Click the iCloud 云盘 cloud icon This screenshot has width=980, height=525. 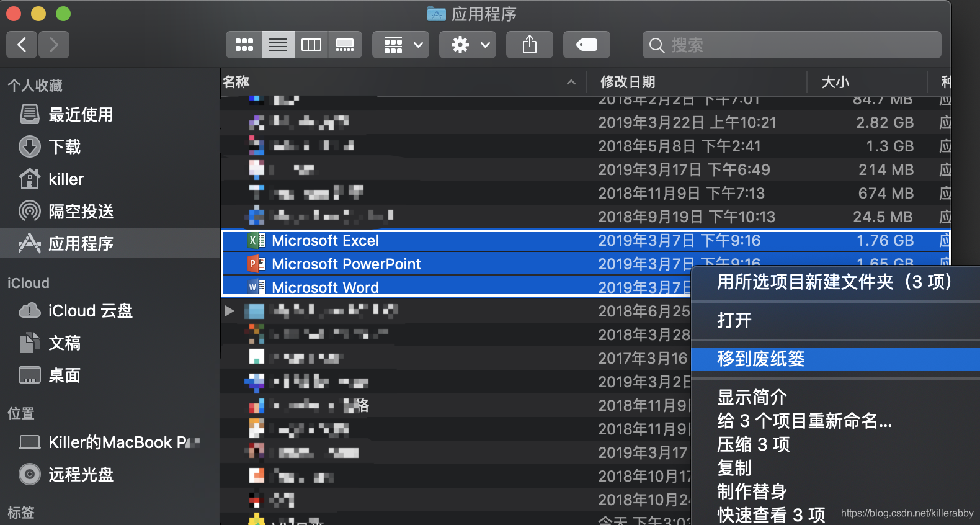[x=30, y=310]
